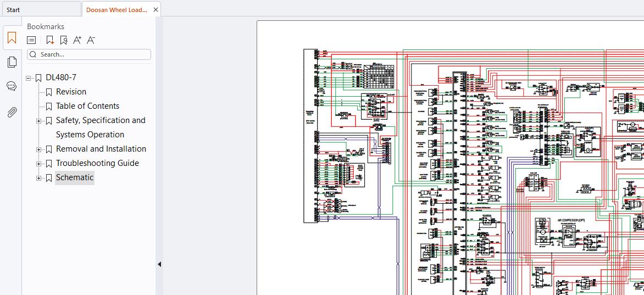Screen dimensions: 644x295
Task: Expand the Troubleshooting Guide bookmark
Action: [38, 164]
